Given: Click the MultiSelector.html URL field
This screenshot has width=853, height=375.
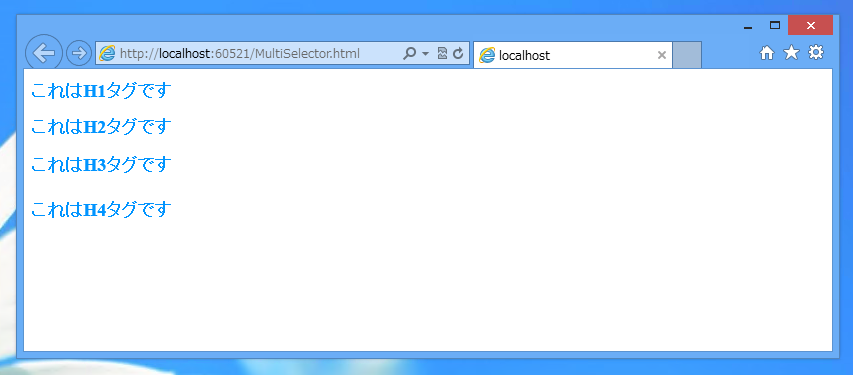Looking at the screenshot, I should point(249,53).
